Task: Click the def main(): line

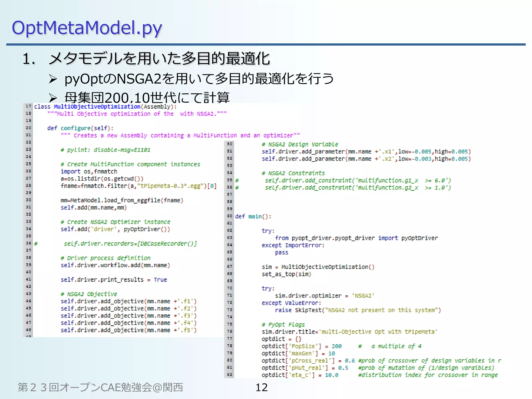Action: (253, 216)
